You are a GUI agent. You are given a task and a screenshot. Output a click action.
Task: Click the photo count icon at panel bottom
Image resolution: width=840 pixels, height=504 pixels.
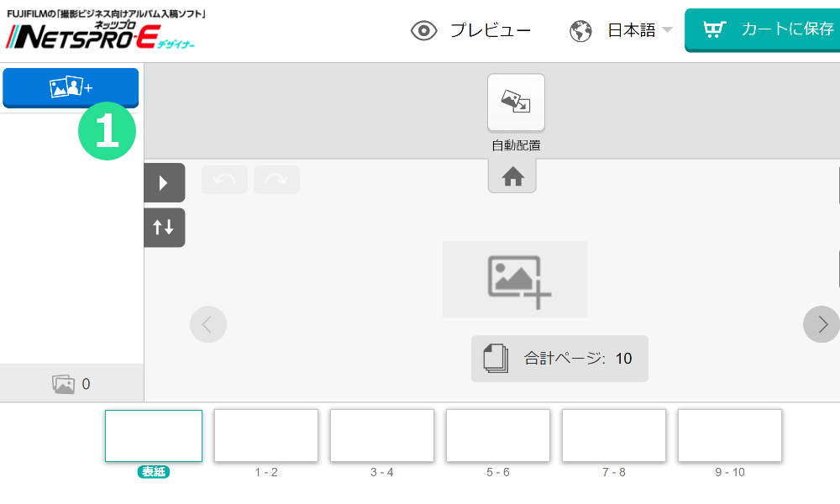pyautogui.click(x=64, y=384)
